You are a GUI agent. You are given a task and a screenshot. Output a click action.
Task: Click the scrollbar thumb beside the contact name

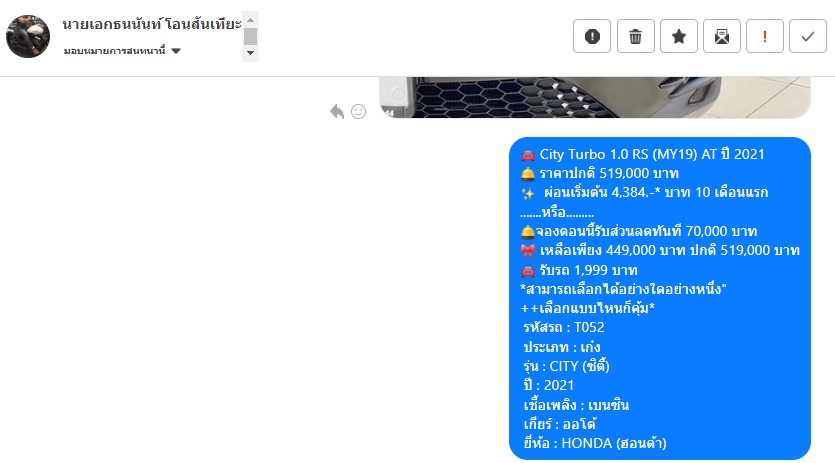[x=250, y=36]
